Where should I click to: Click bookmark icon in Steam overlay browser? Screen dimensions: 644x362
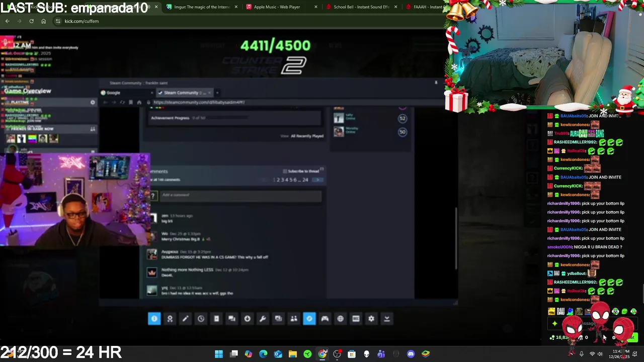click(x=131, y=102)
